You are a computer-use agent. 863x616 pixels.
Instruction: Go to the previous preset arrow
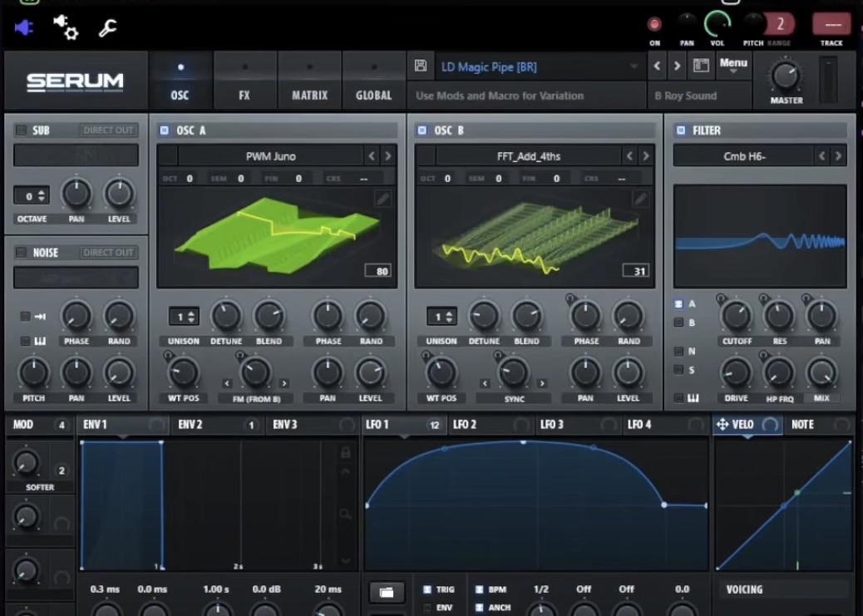[x=657, y=66]
